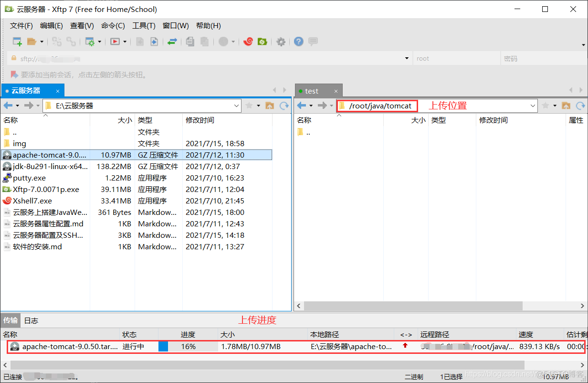Sort local files by 修改时间 column

tap(227, 120)
